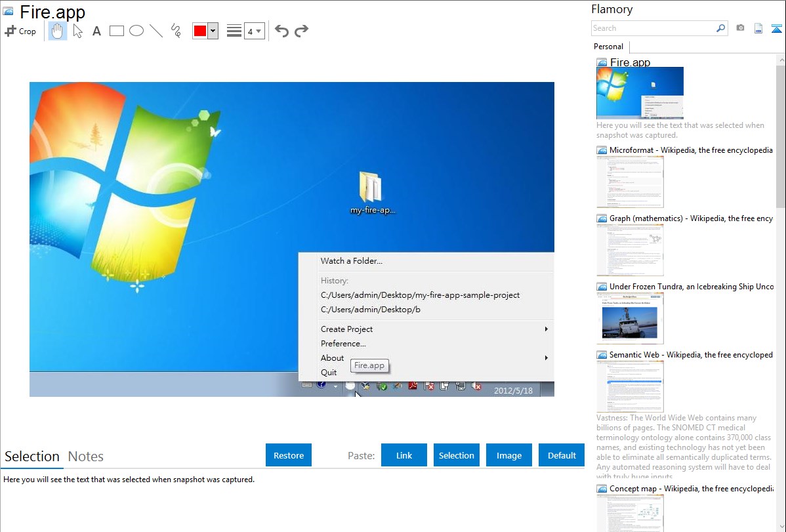Viewport: 786px width, 532px height.
Task: Click the Fire.app title in snapshot list
Action: click(x=630, y=62)
